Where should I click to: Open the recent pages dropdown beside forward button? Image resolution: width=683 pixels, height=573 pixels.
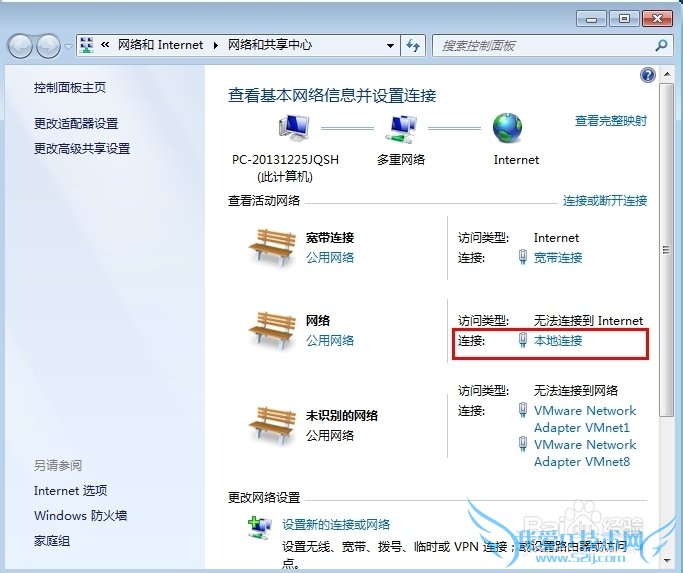(68, 46)
